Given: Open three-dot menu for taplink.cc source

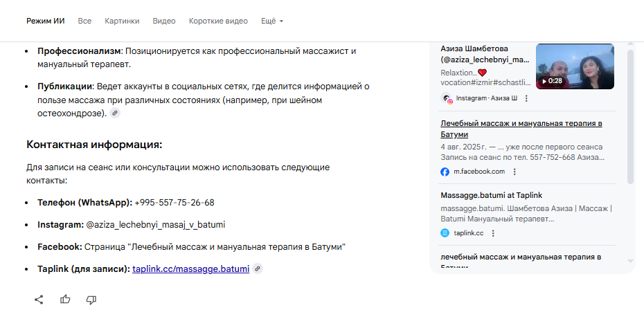Looking at the screenshot, I should point(493,233).
